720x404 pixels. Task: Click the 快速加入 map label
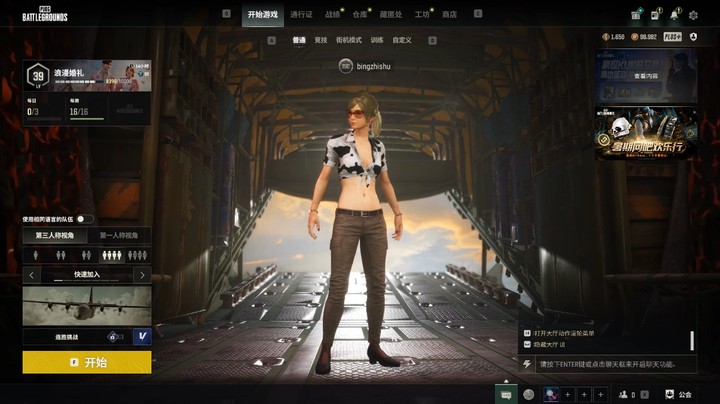click(x=87, y=275)
